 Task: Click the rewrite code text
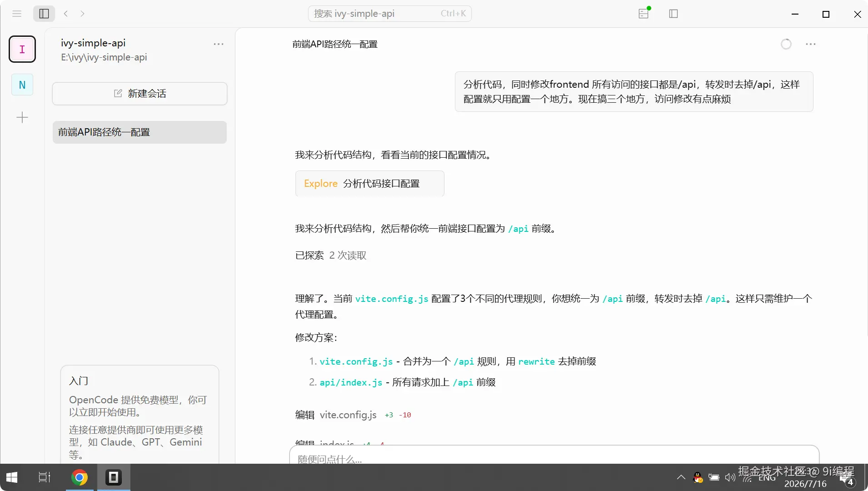click(x=536, y=361)
